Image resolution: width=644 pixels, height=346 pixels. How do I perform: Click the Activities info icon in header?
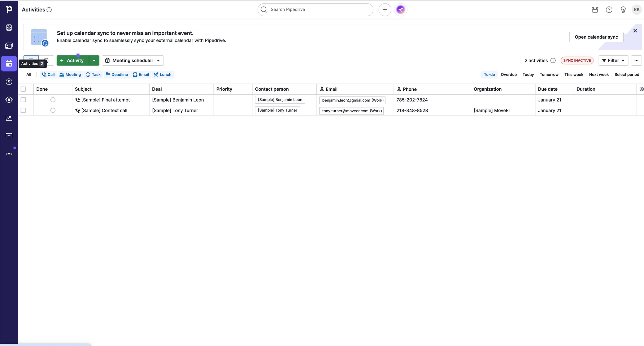pyautogui.click(x=49, y=10)
